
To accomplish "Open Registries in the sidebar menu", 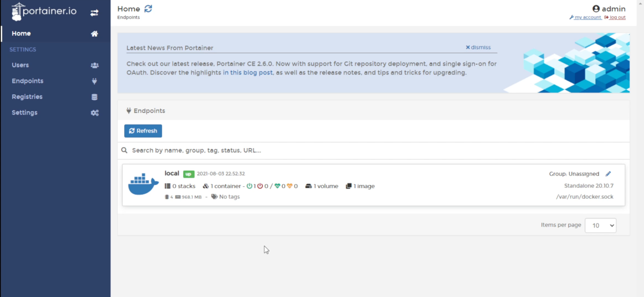I will (x=27, y=97).
